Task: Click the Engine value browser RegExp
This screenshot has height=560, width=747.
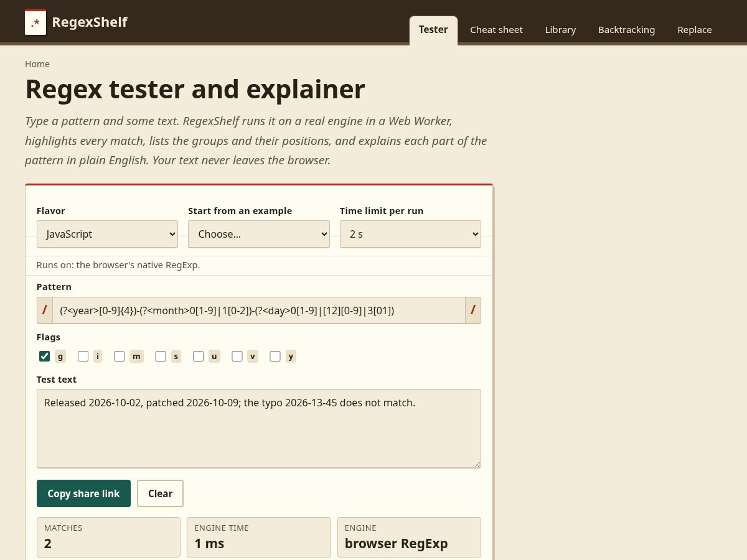Action: coord(396,543)
